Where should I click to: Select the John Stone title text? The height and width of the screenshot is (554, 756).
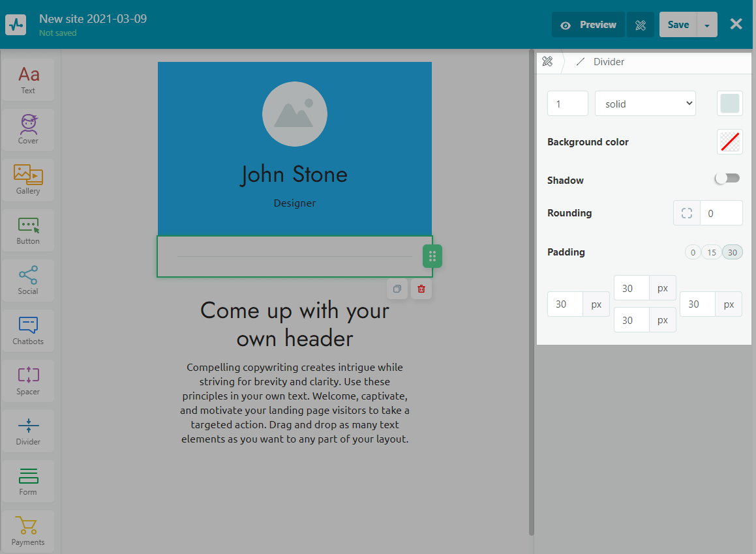(x=294, y=175)
